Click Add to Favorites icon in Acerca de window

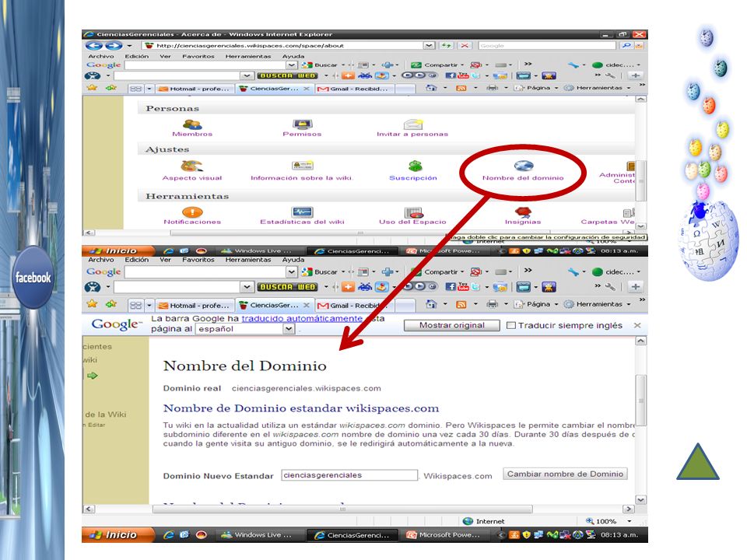click(x=111, y=88)
